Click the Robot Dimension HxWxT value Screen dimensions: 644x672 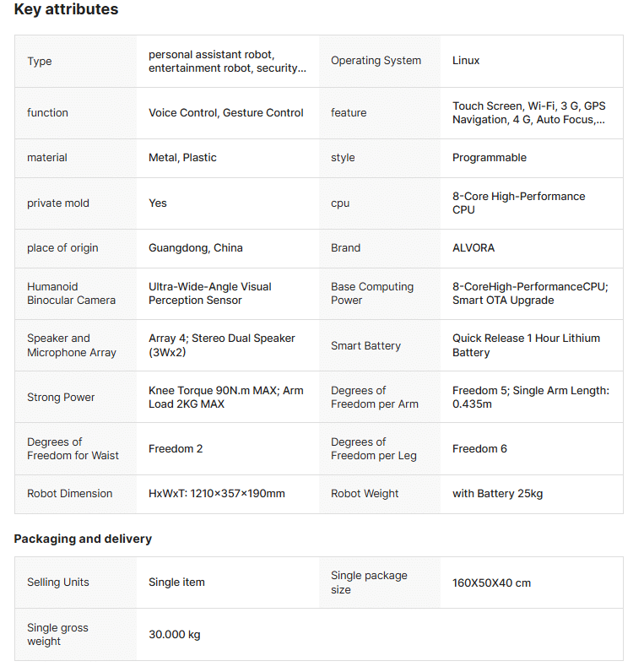click(216, 493)
